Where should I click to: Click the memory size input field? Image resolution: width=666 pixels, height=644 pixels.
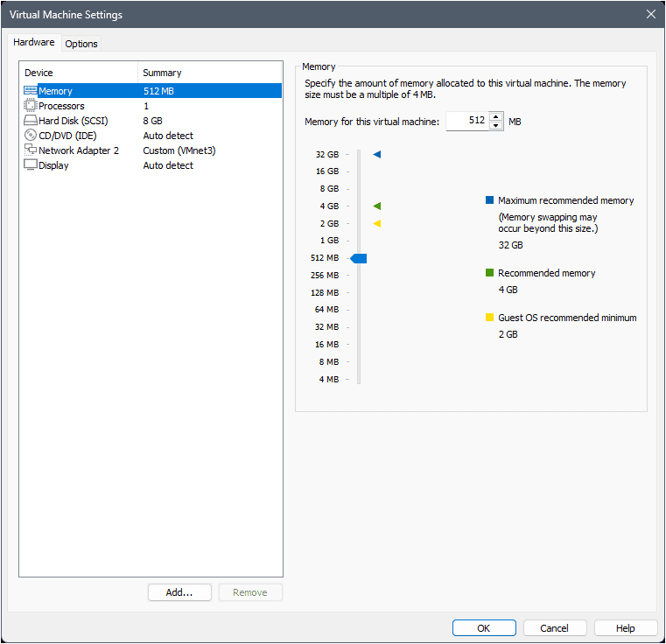click(x=467, y=121)
